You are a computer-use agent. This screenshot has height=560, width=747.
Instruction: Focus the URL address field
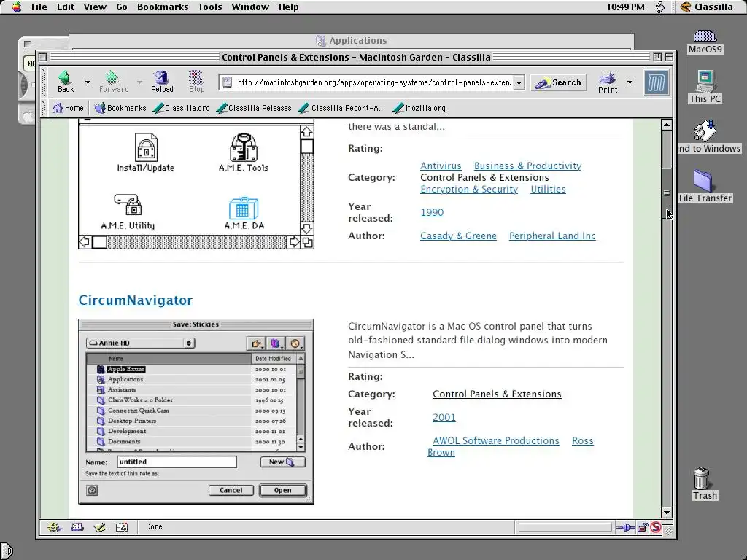(374, 83)
